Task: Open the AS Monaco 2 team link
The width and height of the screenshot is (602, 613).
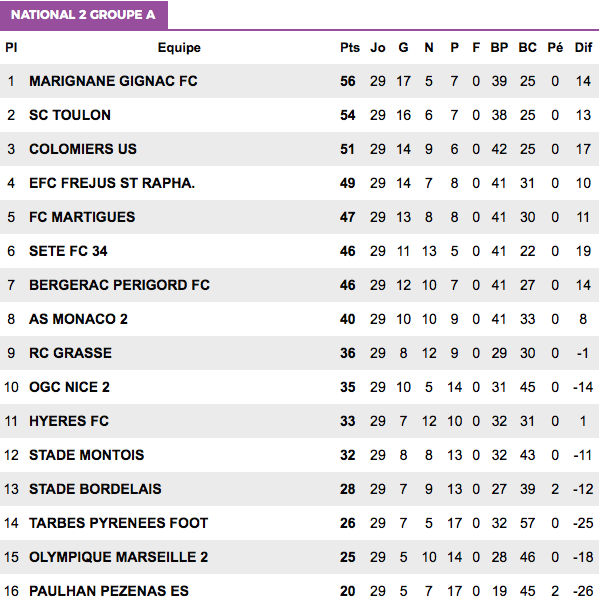Action: pos(78,319)
